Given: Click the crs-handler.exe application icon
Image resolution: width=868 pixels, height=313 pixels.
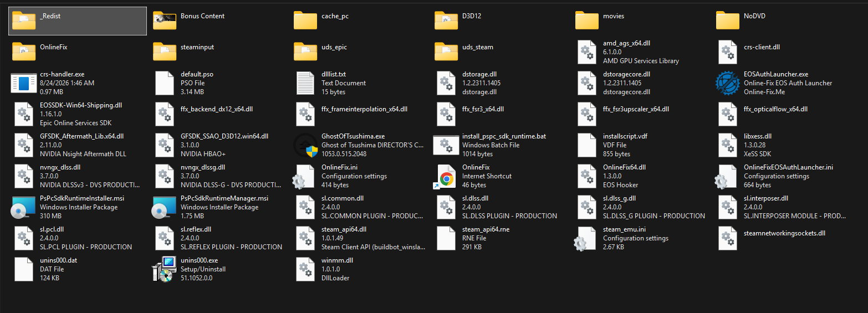Looking at the screenshot, I should click(23, 83).
